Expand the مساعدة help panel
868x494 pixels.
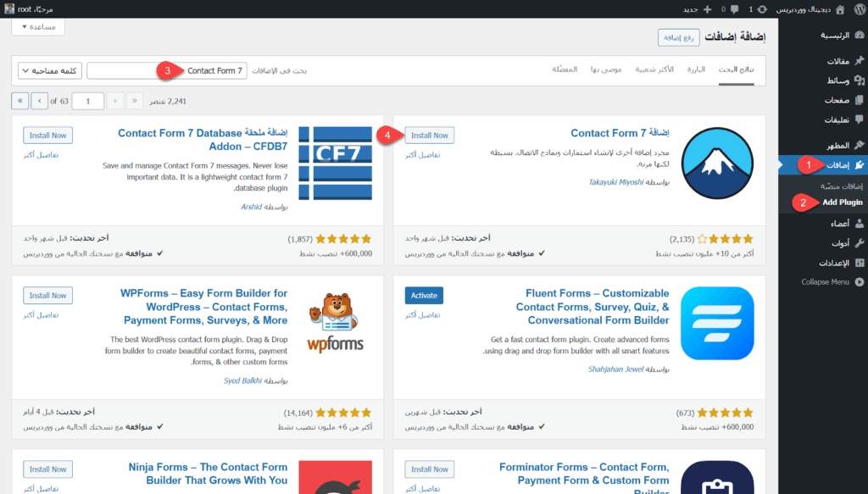[x=38, y=26]
